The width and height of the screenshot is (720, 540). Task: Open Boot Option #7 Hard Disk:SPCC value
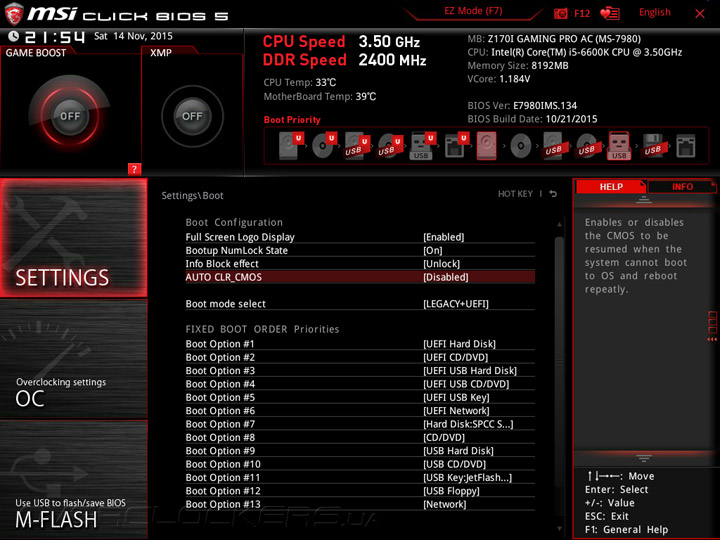[468, 424]
